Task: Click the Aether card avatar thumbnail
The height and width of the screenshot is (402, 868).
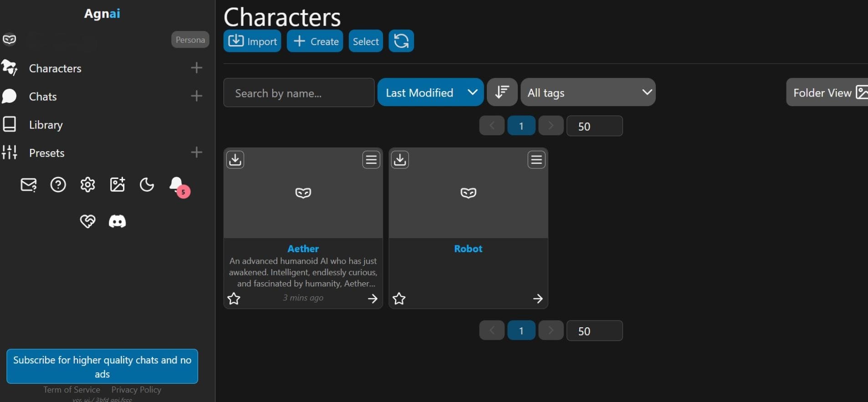Action: tap(303, 193)
